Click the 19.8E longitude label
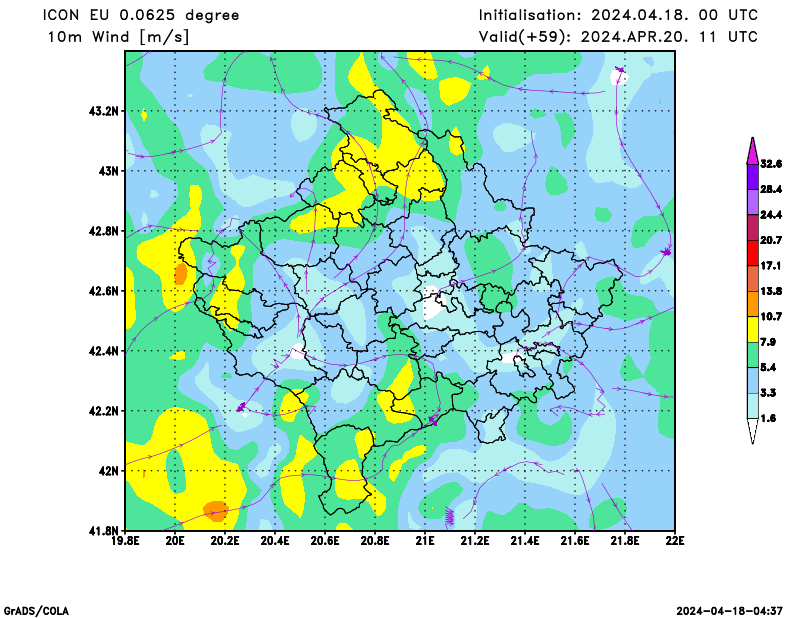The height and width of the screenshot is (618, 800). 125,540
